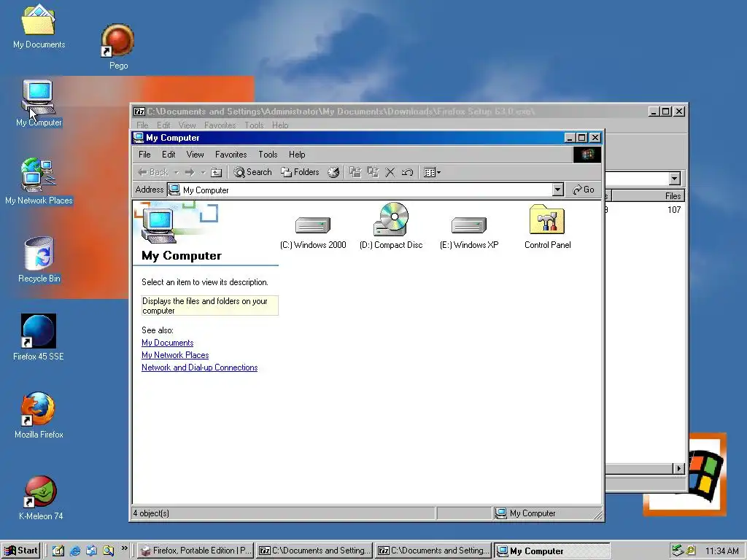
Task: Open the Forward history dropdown arrow
Action: (203, 172)
